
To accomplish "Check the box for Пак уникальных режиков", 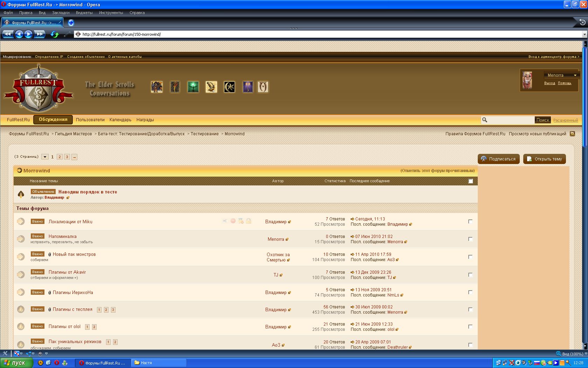I will (470, 345).
